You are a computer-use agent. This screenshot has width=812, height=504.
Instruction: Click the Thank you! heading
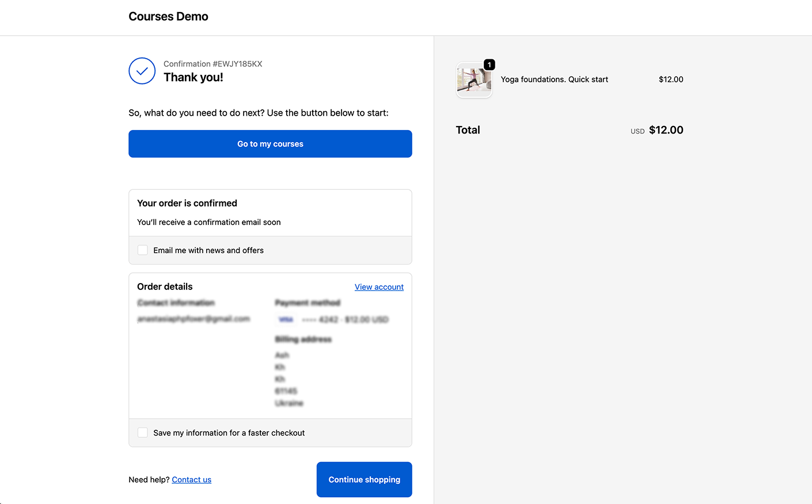point(193,78)
